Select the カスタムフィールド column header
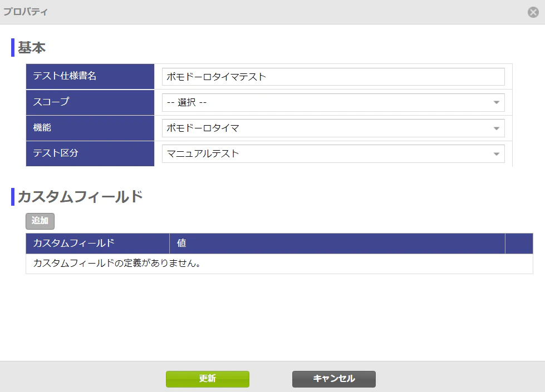This screenshot has width=545, height=392. pos(97,244)
